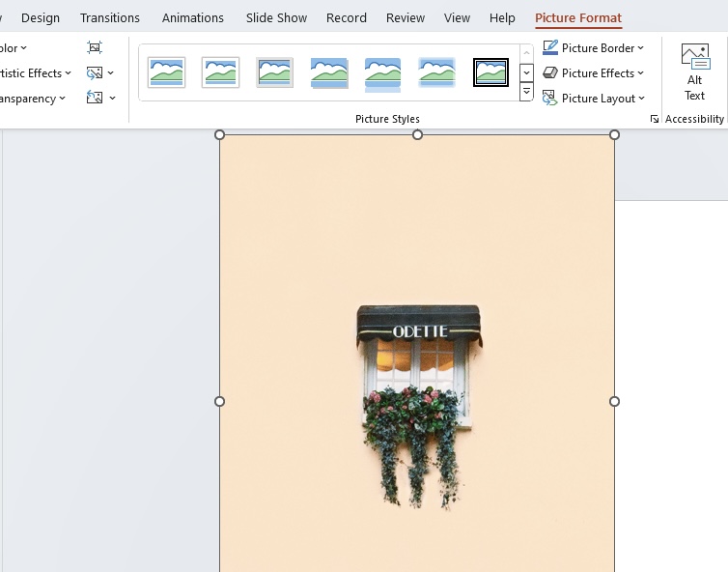This screenshot has width=728, height=572.
Task: Click the top-right resize handle of the picture
Action: point(615,134)
